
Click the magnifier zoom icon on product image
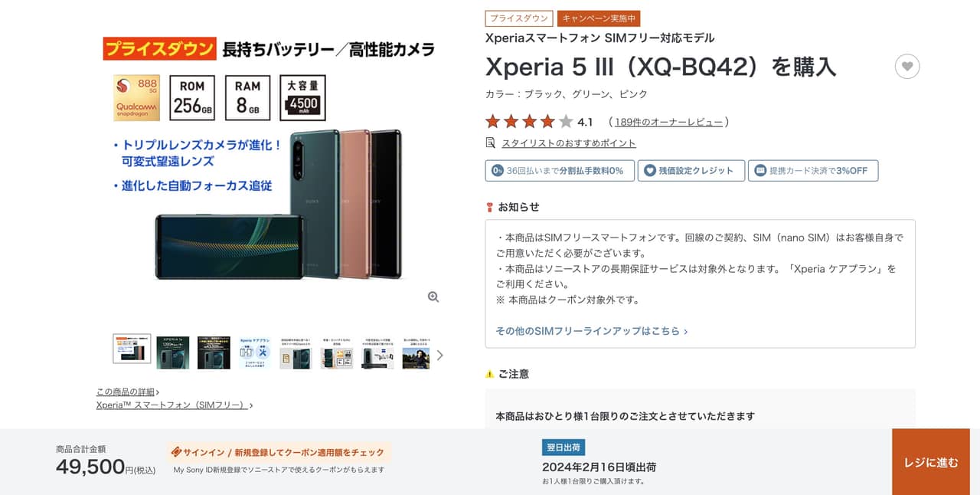pos(433,297)
